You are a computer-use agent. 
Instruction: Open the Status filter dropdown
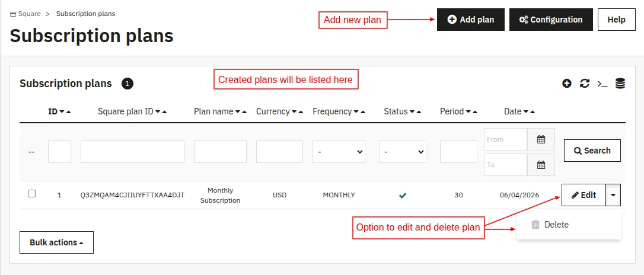(x=403, y=152)
